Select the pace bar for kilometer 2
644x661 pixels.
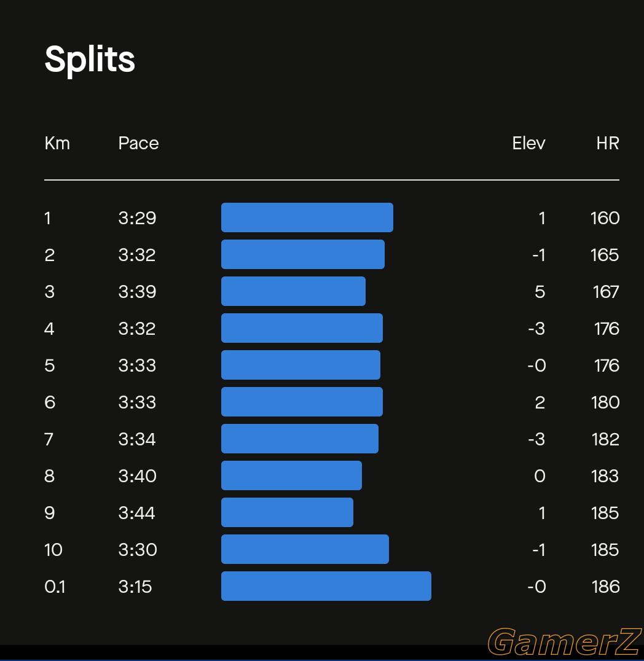pyautogui.click(x=303, y=254)
